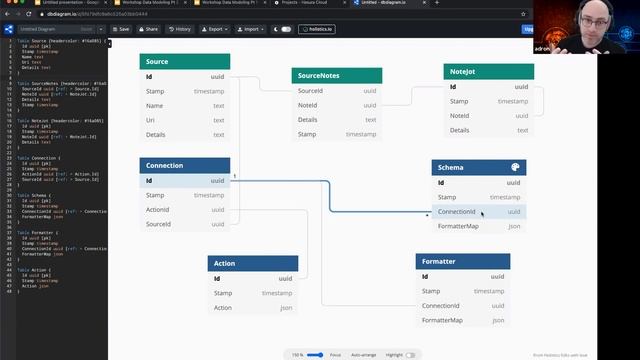
Task: Click the holistics.io link button
Action: [x=317, y=29]
